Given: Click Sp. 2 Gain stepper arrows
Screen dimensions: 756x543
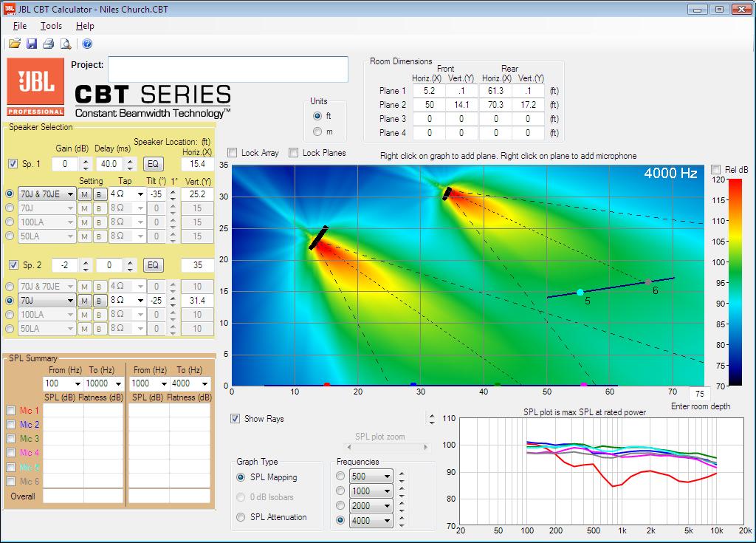Looking at the screenshot, I should click(x=86, y=265).
